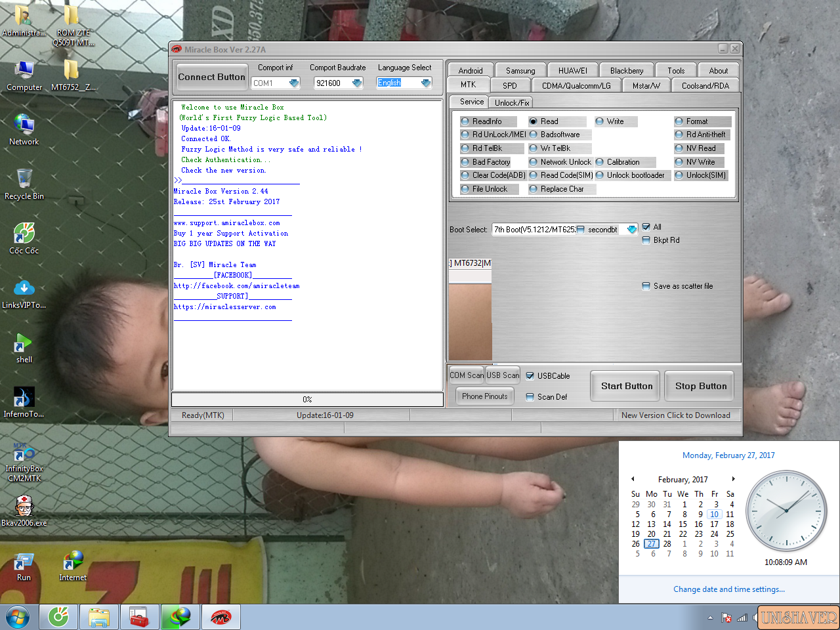Image resolution: width=840 pixels, height=630 pixels.
Task: Click the USB Scan button
Action: [503, 375]
